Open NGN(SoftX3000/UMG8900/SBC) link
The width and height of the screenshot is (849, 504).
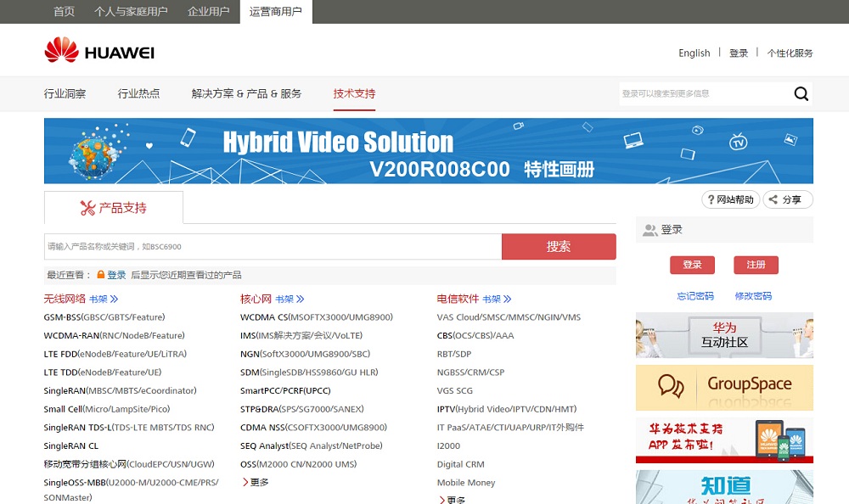click(x=306, y=354)
